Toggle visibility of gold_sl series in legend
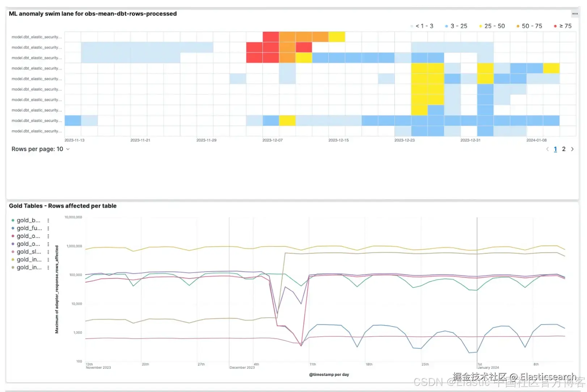Screen dimensions: 587x392 tap(29, 252)
